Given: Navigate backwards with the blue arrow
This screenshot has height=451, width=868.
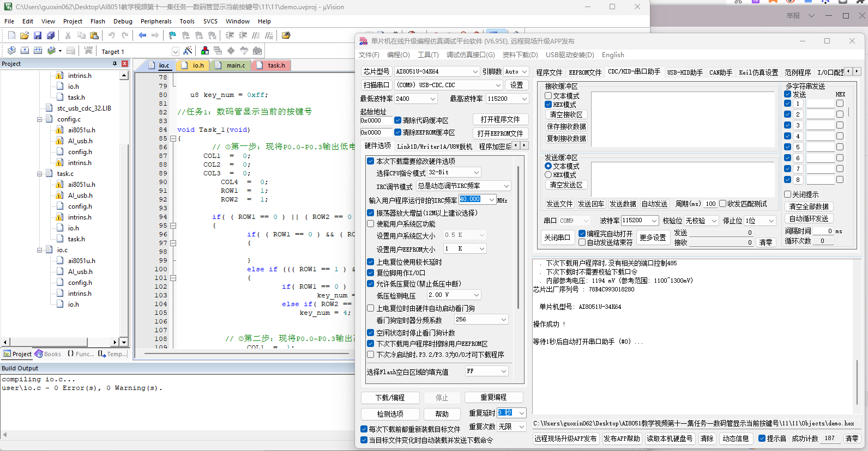Looking at the screenshot, I should click(142, 35).
